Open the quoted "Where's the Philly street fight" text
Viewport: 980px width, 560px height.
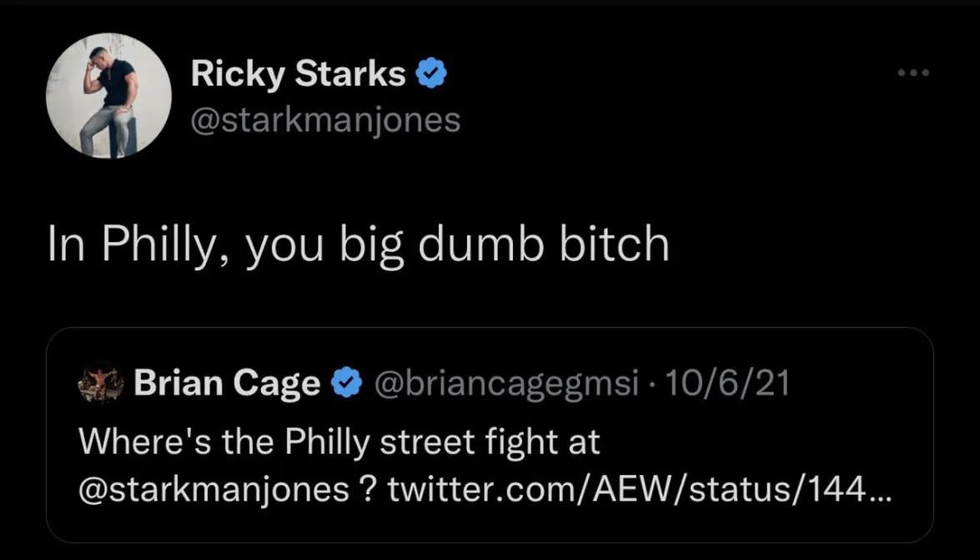click(x=339, y=442)
